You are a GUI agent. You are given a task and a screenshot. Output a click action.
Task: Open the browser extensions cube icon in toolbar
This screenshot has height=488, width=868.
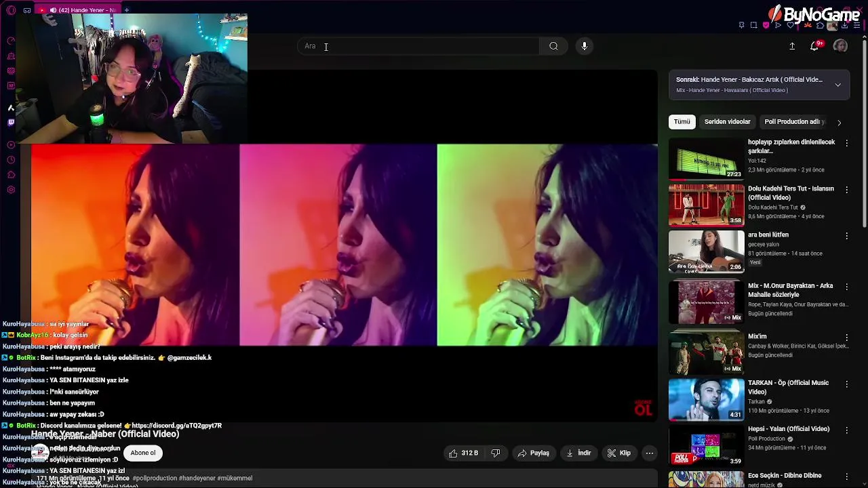[820, 25]
